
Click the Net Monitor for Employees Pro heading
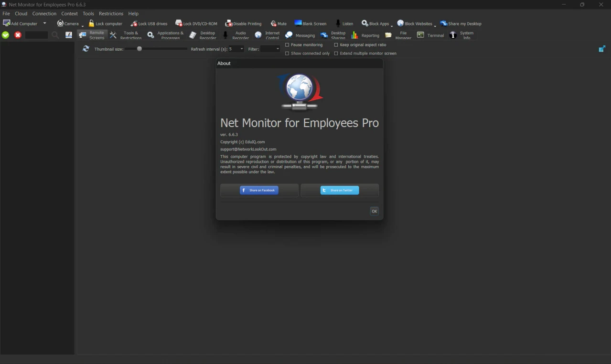[300, 123]
